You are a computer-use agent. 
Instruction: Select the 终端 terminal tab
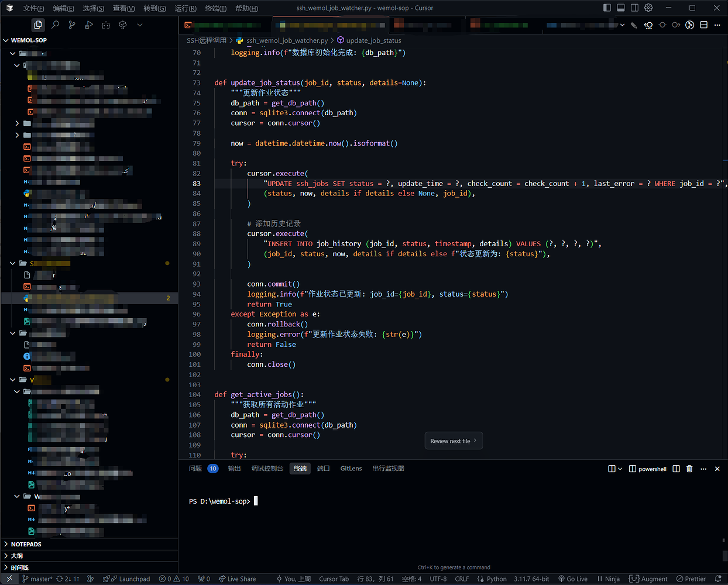pyautogui.click(x=300, y=469)
